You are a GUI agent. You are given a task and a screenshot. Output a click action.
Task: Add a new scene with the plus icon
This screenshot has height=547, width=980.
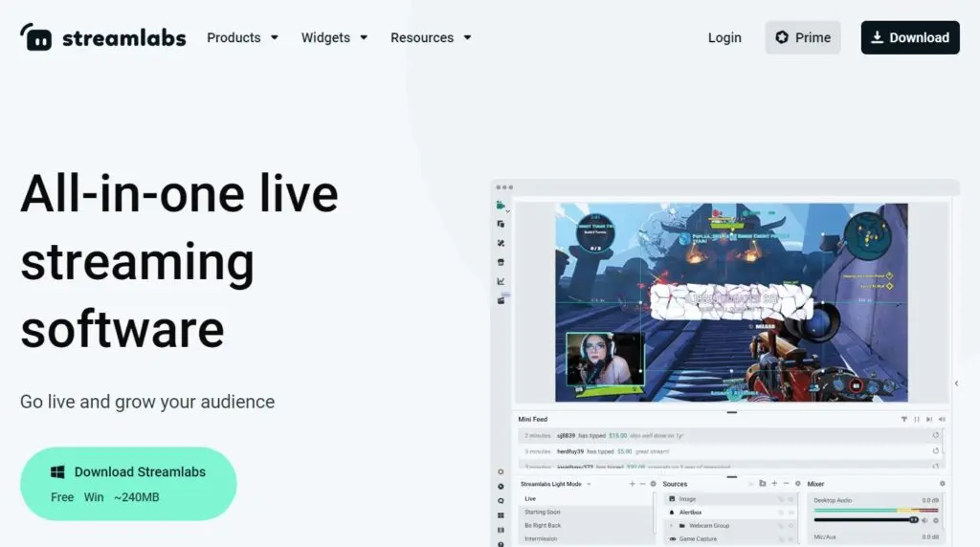[x=632, y=484]
